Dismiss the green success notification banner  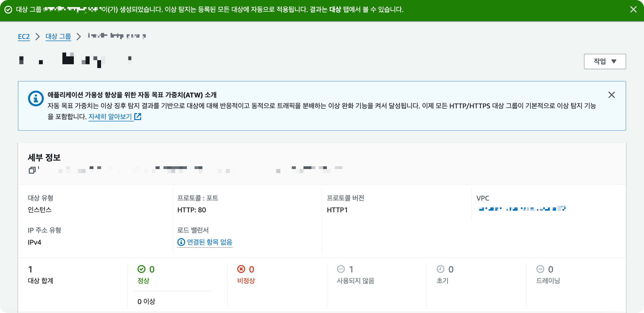[633, 10]
